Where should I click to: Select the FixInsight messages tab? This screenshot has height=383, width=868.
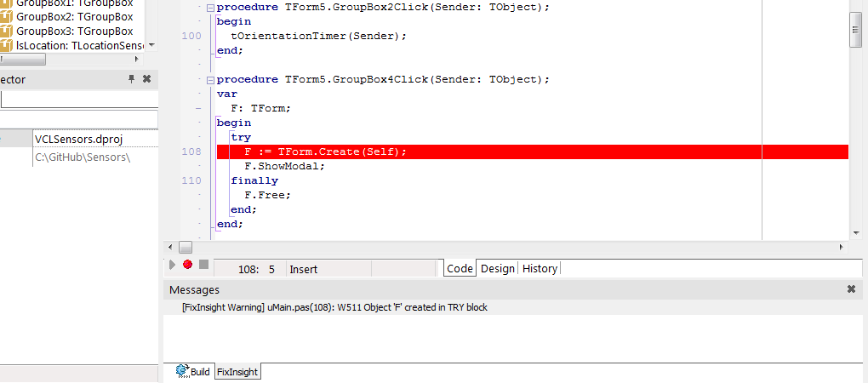(237, 372)
